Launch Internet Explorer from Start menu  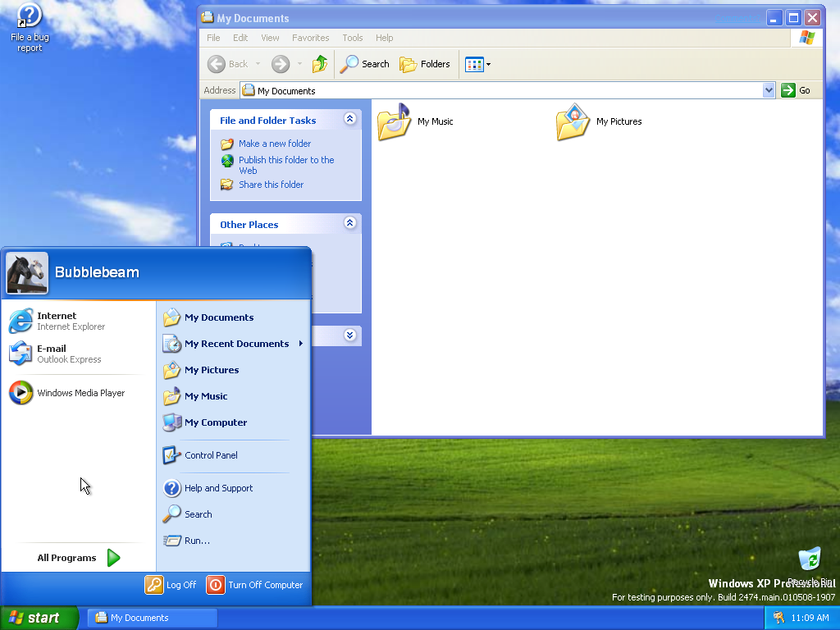coord(57,321)
